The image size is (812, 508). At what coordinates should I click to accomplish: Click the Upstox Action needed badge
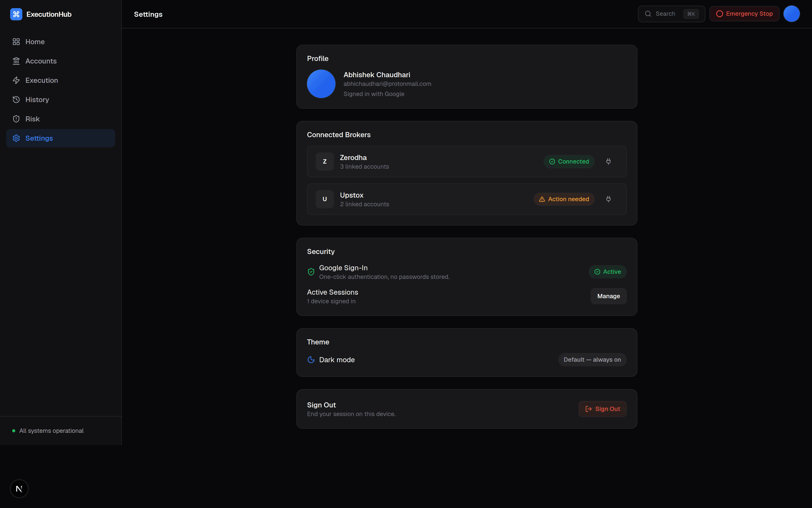[564, 199]
